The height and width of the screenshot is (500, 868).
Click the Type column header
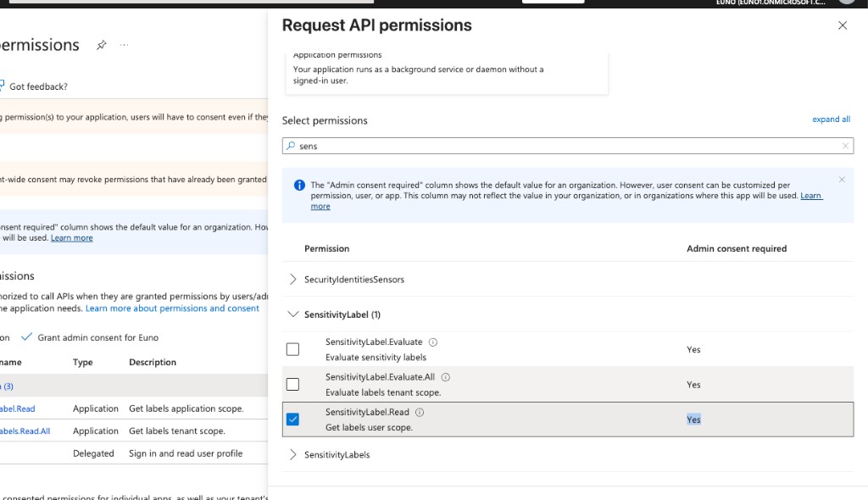[x=82, y=362]
